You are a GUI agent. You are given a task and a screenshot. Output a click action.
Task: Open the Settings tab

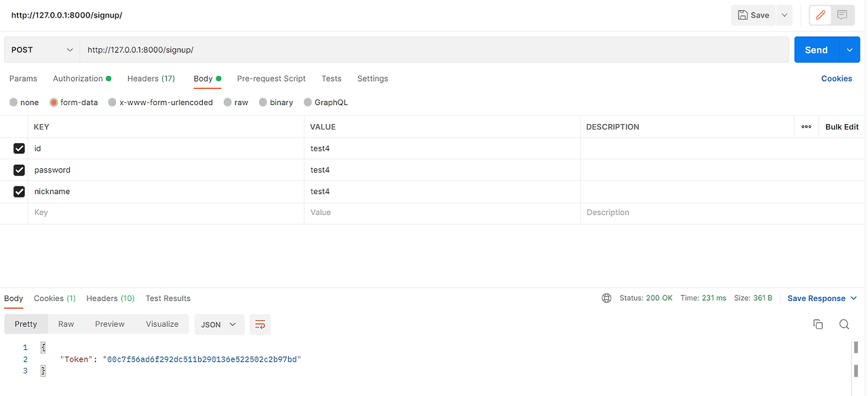[x=373, y=79]
